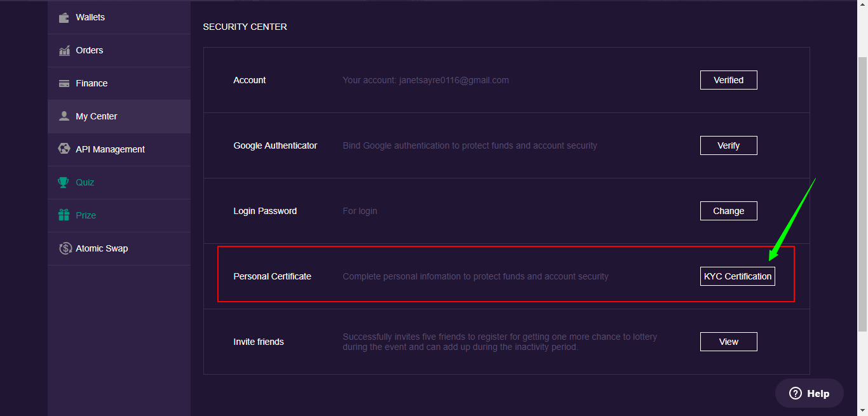Screen dimensions: 868x416
Task: Click the SECURITY CENTER heading
Action: pos(245,27)
